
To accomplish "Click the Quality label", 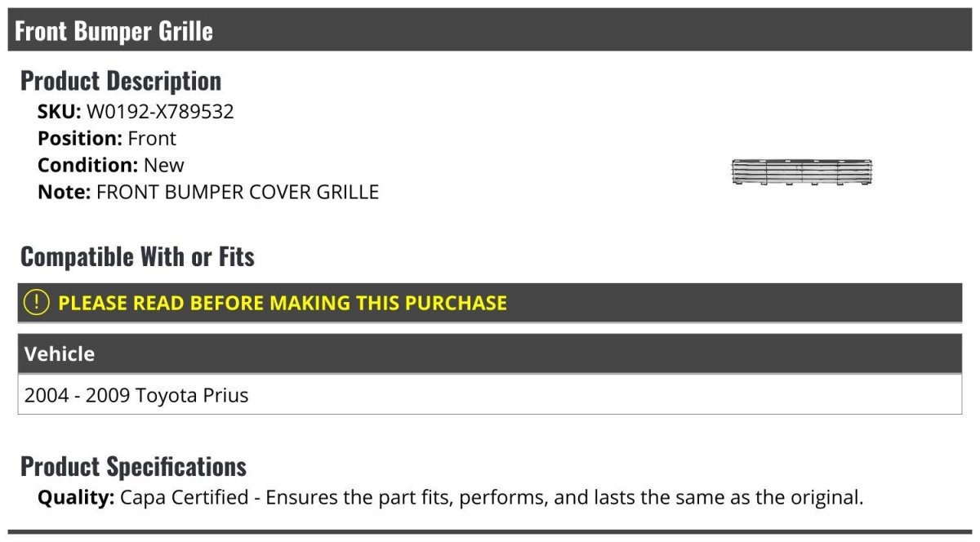I will 76,497.
